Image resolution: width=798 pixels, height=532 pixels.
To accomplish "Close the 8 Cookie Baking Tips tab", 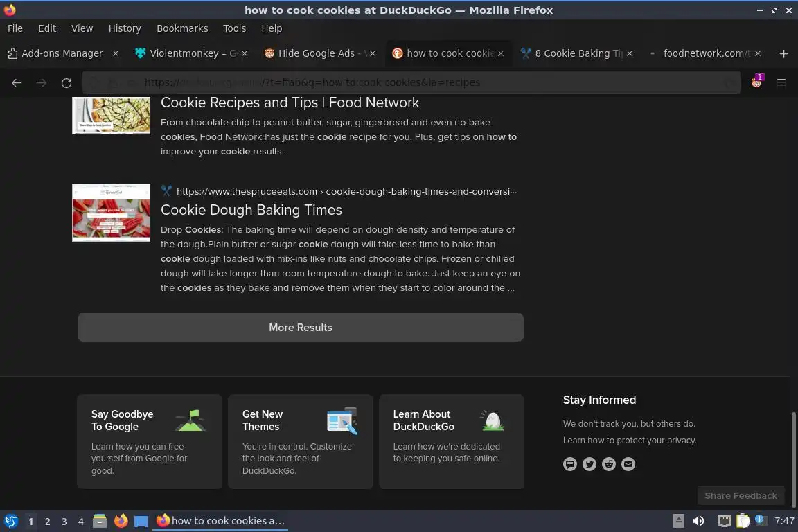I will click(630, 53).
